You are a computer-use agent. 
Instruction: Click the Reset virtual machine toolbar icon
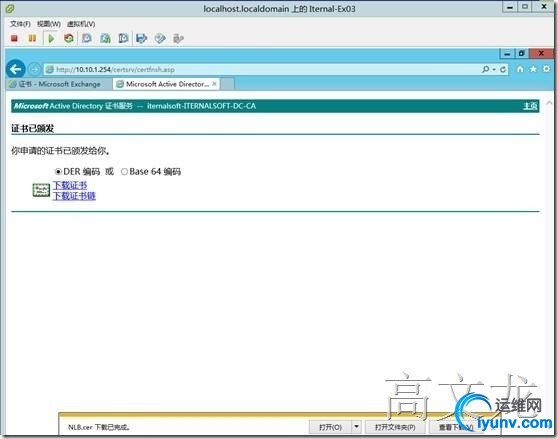[x=69, y=38]
